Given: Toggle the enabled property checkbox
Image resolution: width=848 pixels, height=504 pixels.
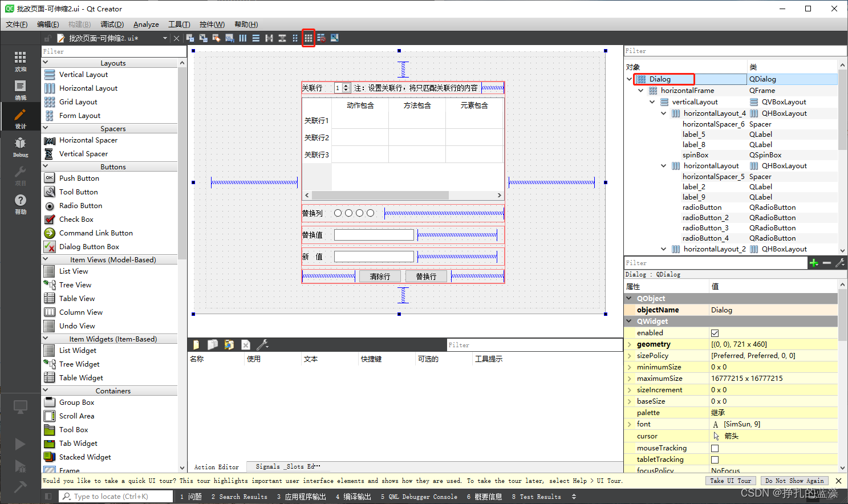Looking at the screenshot, I should point(715,333).
